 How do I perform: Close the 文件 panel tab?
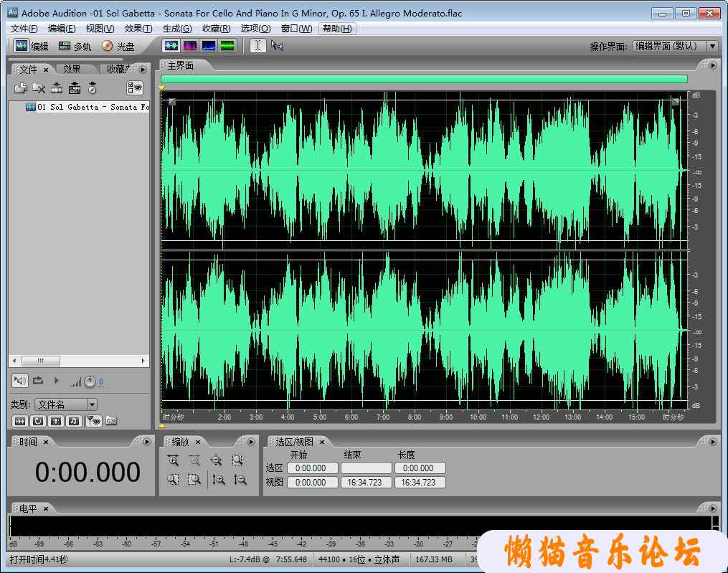tap(46, 70)
